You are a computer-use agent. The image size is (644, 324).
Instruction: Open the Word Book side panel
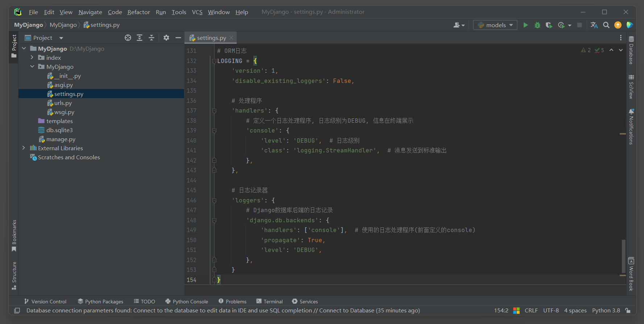[x=631, y=274]
